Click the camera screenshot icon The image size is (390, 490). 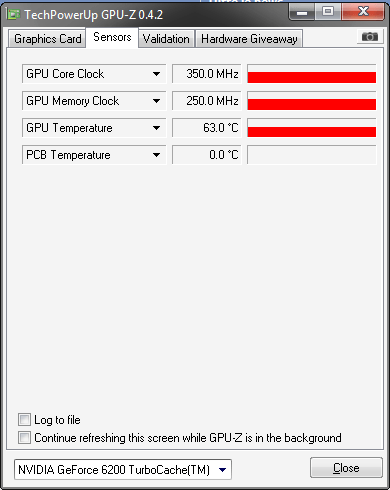coord(370,37)
